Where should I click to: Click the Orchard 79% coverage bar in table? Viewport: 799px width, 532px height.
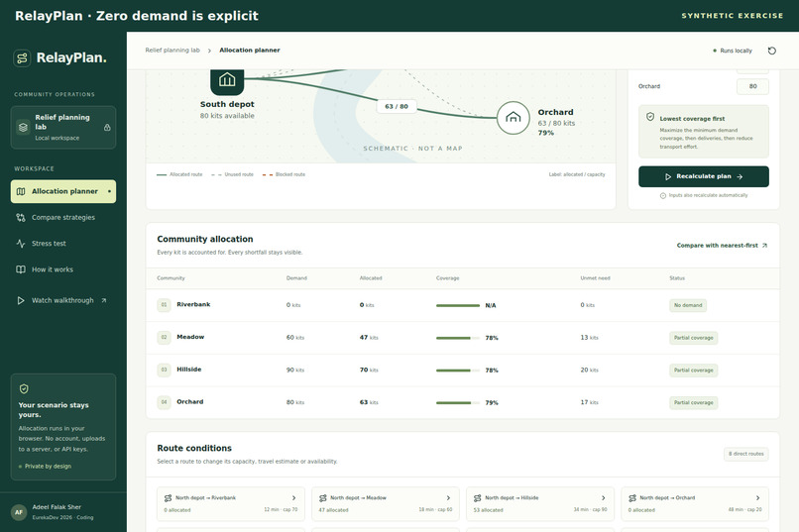(x=458, y=402)
